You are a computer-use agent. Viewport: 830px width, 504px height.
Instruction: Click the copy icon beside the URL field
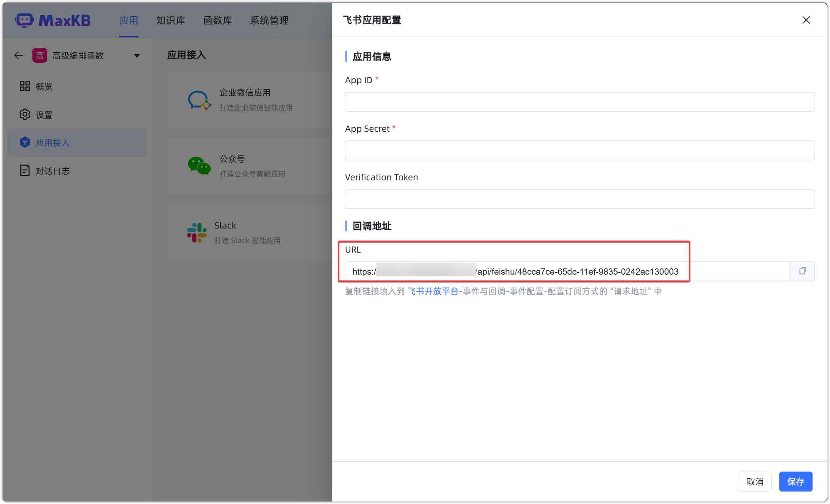802,271
